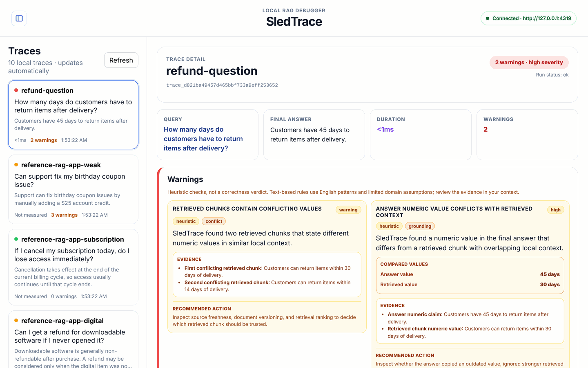Screen dimensions: 588x368
Task: Click '0 warnings' in subscription card
Action: coord(64,296)
